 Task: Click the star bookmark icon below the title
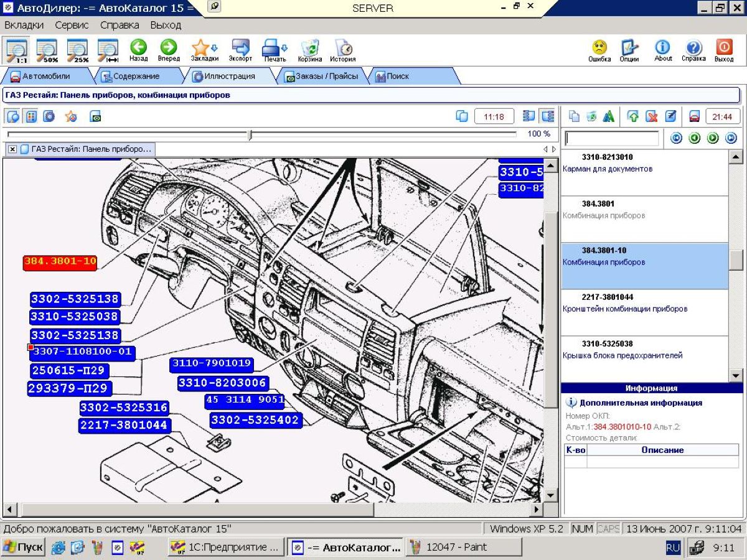pos(71,116)
